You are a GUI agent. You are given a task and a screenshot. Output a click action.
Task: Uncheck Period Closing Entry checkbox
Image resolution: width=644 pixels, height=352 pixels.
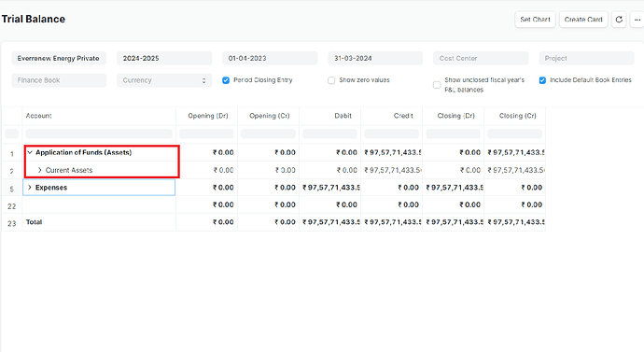(226, 80)
